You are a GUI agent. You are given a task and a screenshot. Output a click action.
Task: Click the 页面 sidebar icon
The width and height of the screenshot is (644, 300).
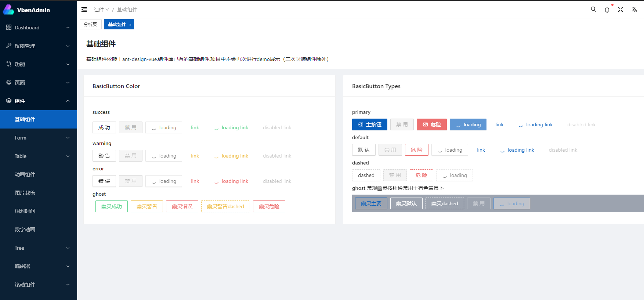(x=9, y=82)
